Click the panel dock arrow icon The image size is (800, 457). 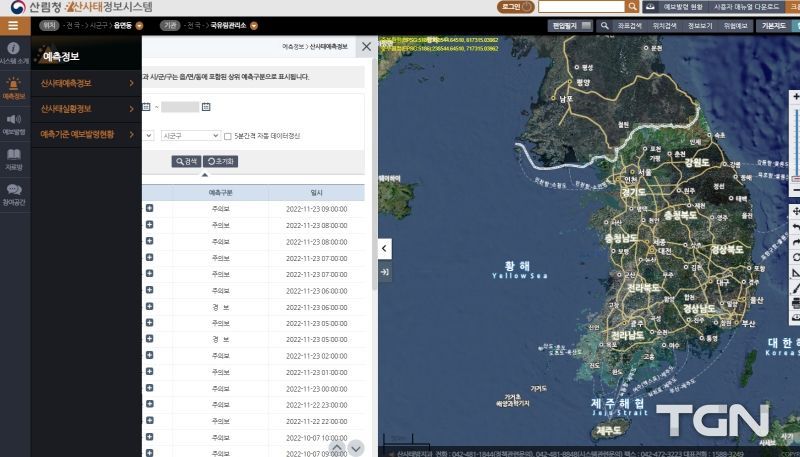click(385, 272)
